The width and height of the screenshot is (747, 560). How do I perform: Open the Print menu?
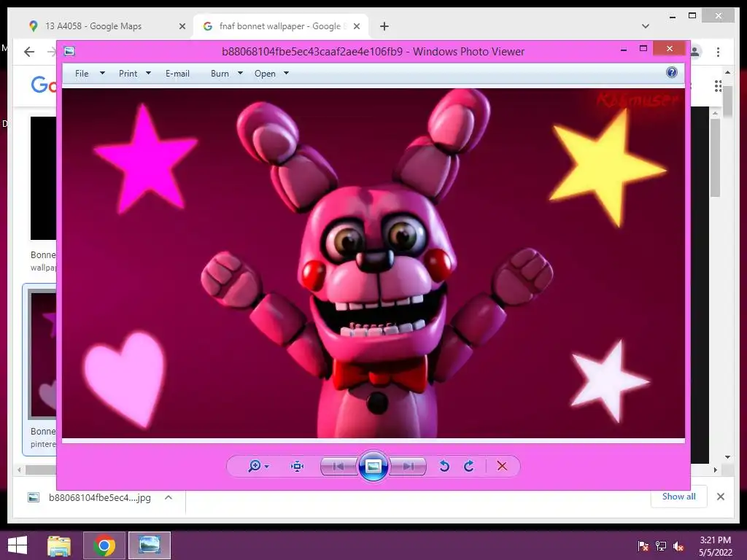tap(128, 74)
